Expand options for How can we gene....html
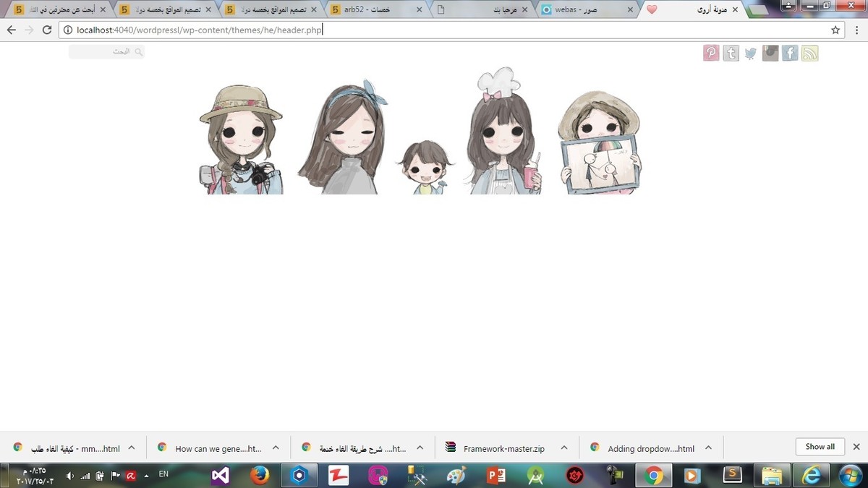Viewport: 868px width, 488px height. point(276,448)
